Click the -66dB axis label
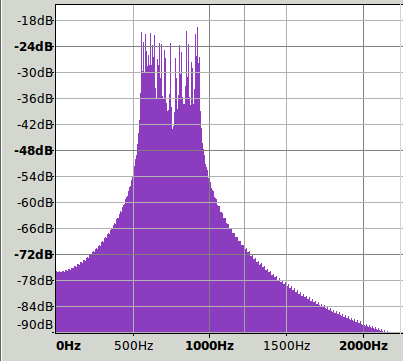Screen dimensions: 403x361 [35, 229]
